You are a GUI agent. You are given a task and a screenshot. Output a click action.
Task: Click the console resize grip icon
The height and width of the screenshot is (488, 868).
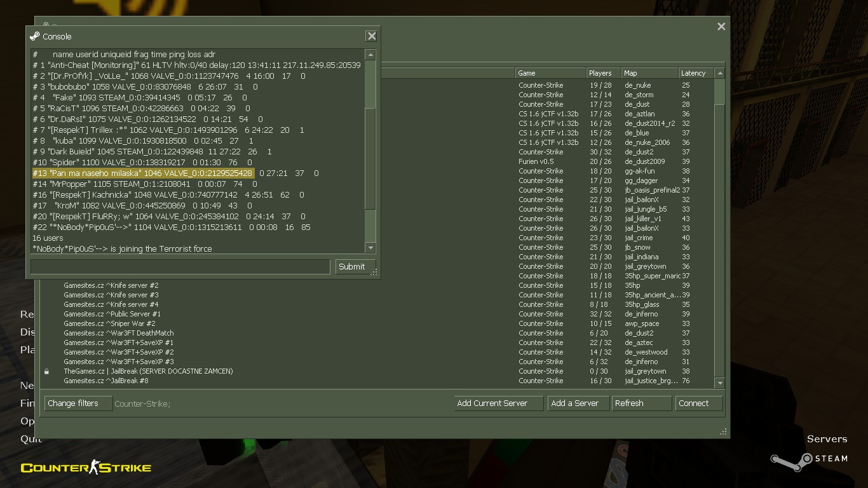click(374, 273)
